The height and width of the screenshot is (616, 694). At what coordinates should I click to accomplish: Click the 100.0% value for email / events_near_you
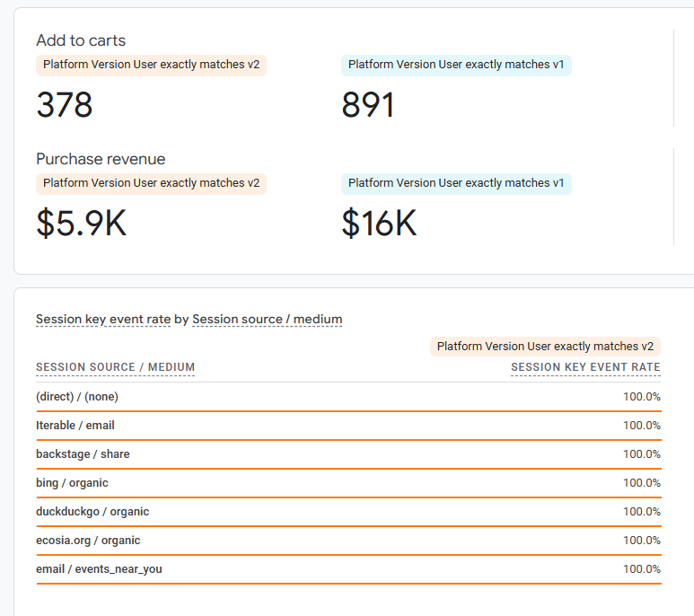(x=642, y=569)
